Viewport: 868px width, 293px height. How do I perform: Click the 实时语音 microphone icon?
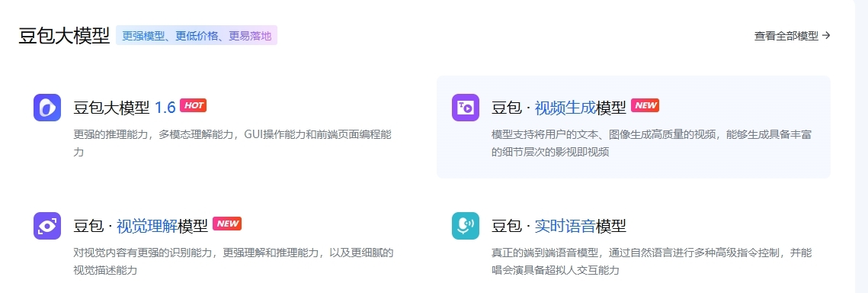pos(466,225)
